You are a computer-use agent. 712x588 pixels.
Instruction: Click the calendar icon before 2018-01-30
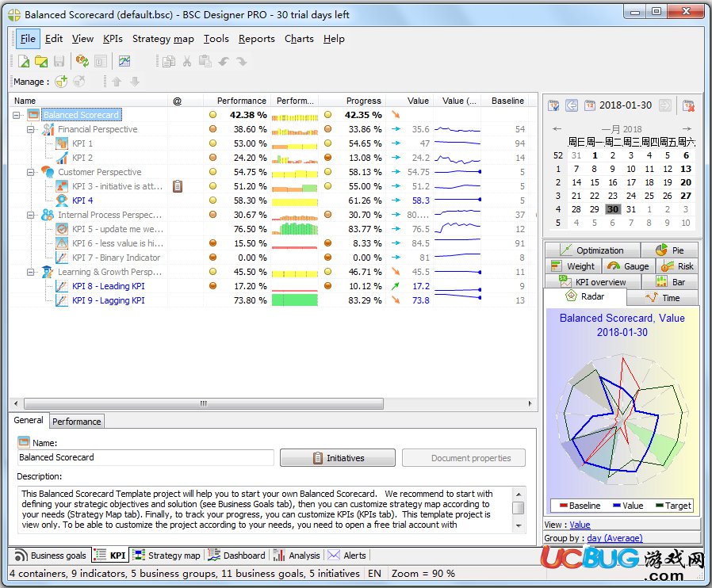pyautogui.click(x=590, y=105)
